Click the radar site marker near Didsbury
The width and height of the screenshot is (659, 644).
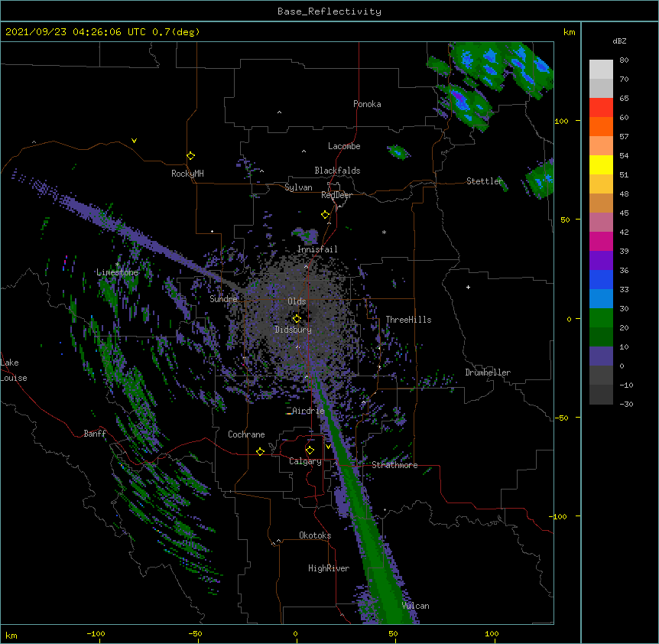[297, 318]
